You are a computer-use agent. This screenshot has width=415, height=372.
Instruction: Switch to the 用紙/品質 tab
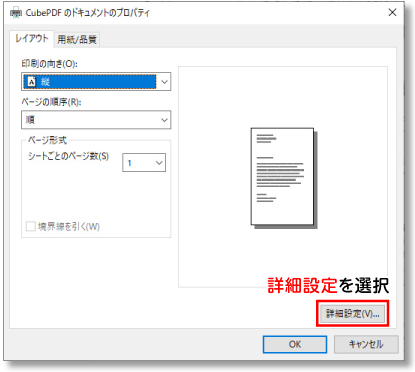point(77,40)
